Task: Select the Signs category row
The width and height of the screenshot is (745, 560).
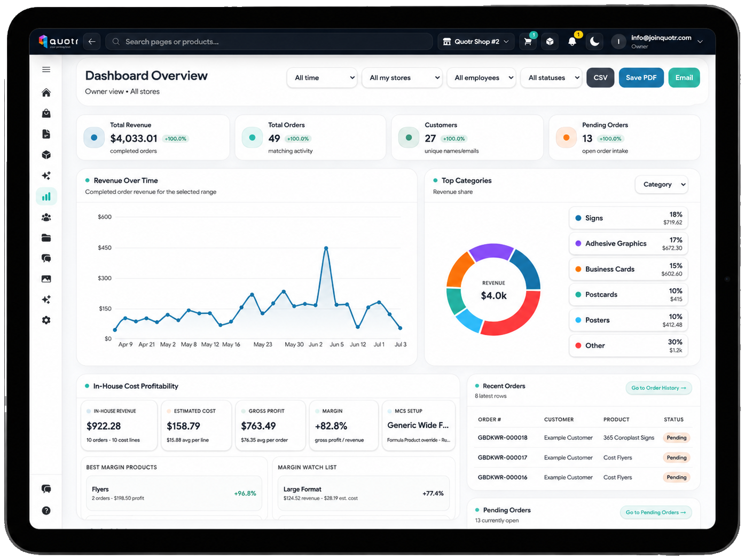Action: point(629,218)
